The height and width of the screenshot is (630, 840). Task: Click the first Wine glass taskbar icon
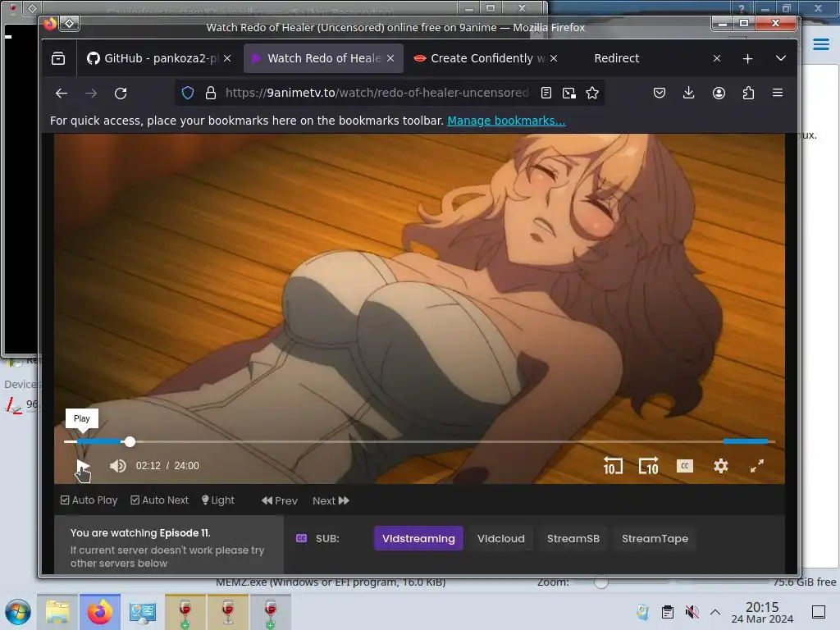pos(185,612)
